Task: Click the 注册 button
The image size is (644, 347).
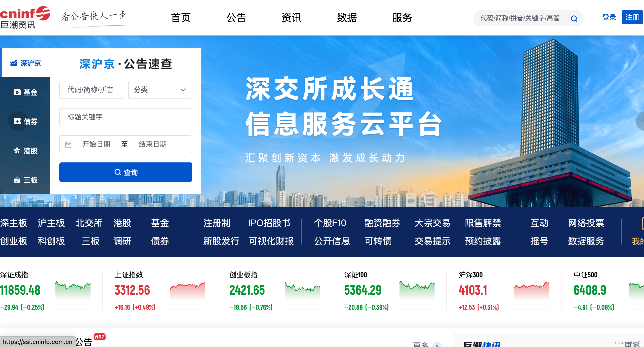Action: (633, 17)
